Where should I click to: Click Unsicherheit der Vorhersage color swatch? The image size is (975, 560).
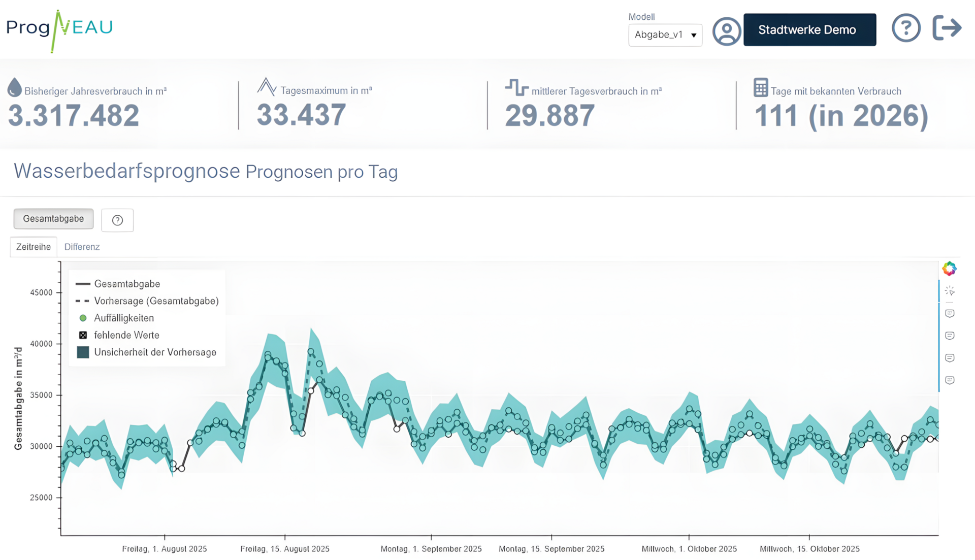point(83,352)
